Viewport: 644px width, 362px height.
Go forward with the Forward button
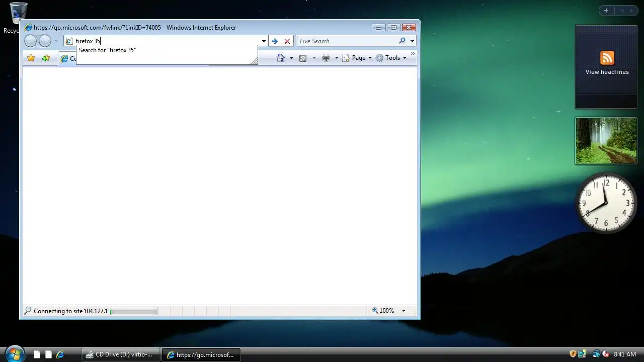[45, 41]
